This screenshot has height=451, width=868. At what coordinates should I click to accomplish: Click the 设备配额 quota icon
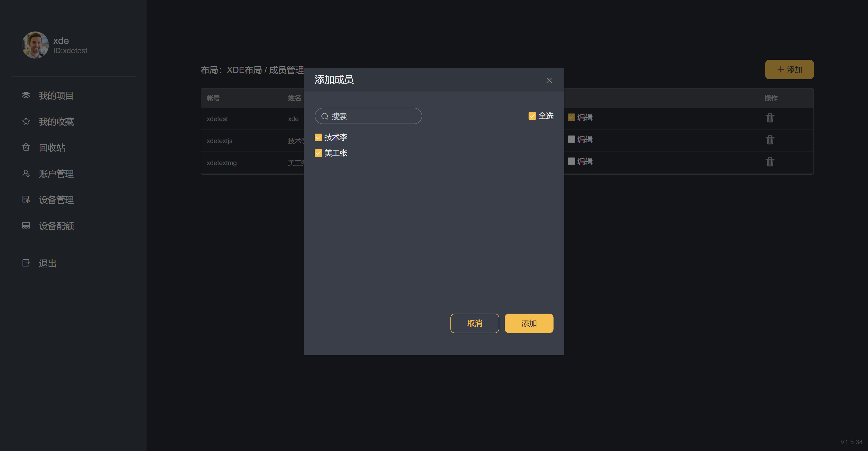click(26, 225)
